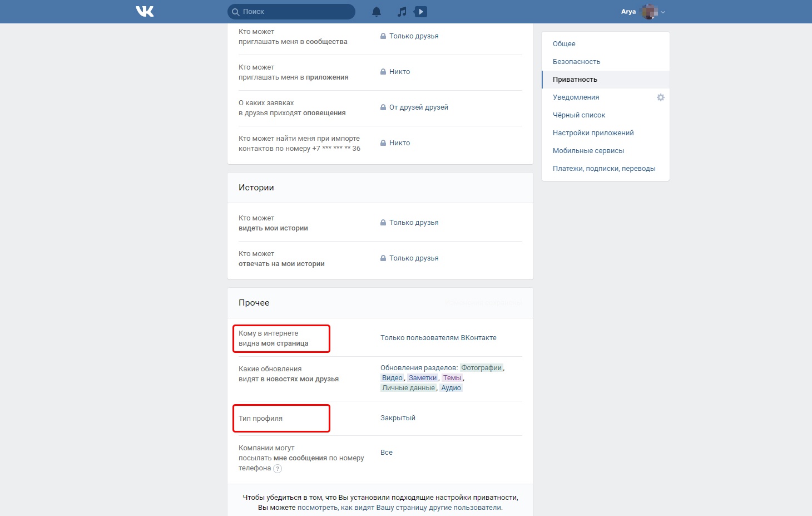Click the notifications settings gear icon

[x=661, y=97]
